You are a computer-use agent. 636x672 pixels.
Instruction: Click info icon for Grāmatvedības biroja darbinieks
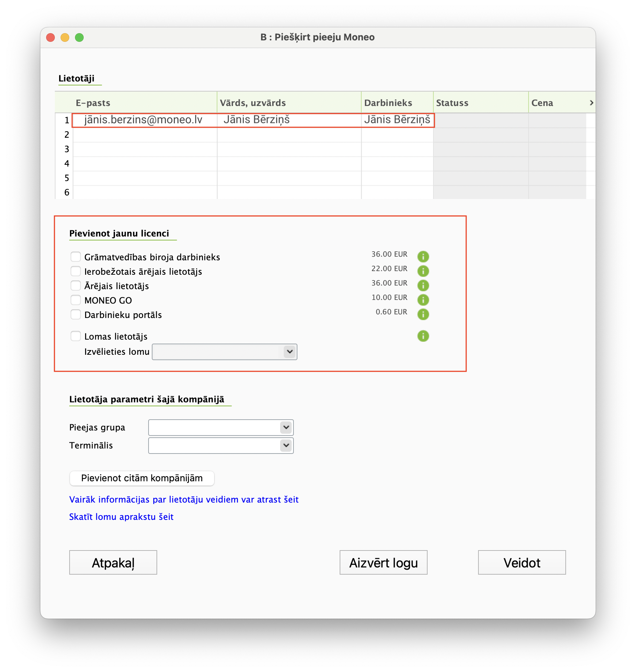tap(423, 257)
